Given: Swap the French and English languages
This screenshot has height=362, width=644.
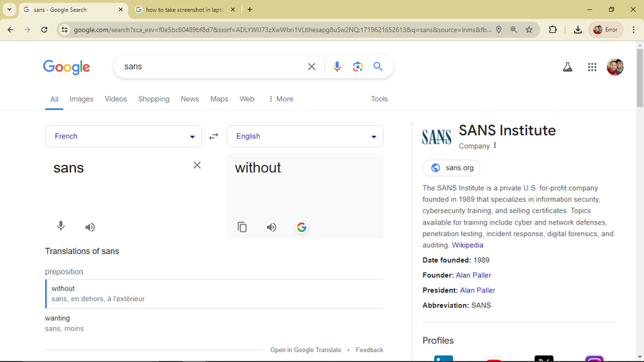Looking at the screenshot, I should (213, 136).
